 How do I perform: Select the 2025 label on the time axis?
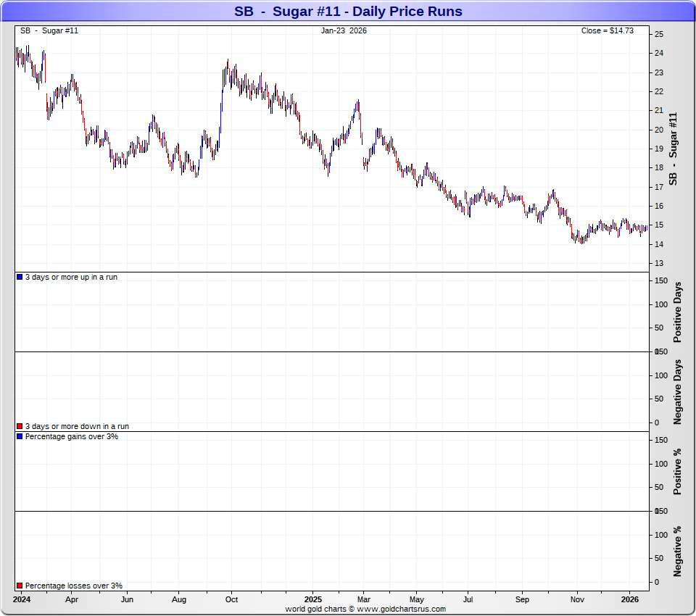(x=313, y=600)
